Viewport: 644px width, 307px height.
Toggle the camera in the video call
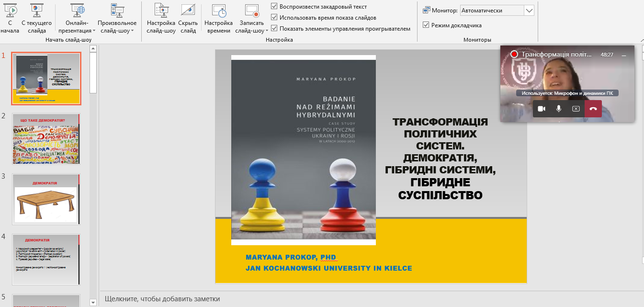tap(541, 109)
